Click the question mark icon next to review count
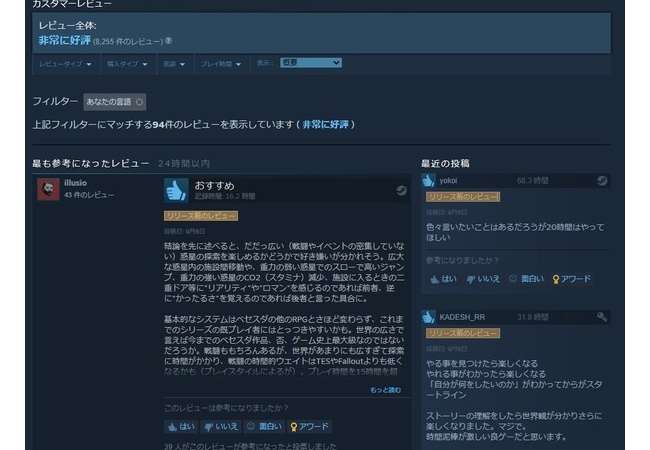This screenshot has width=650, height=450. pyautogui.click(x=168, y=41)
